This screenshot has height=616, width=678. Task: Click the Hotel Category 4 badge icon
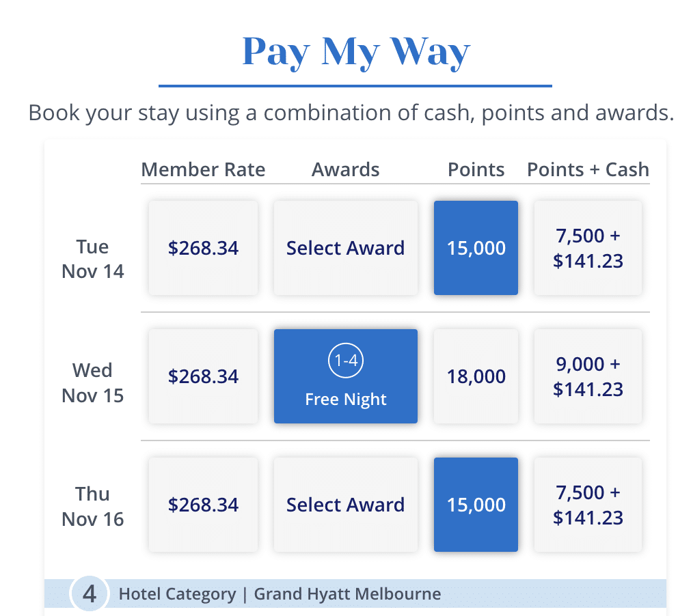[x=89, y=594]
